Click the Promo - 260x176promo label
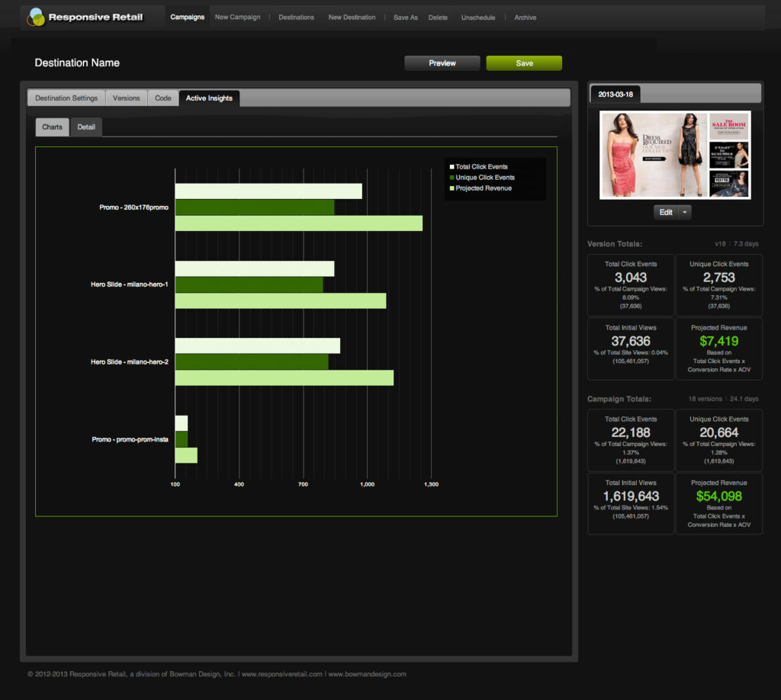Screen dimensions: 781x700 [133, 207]
